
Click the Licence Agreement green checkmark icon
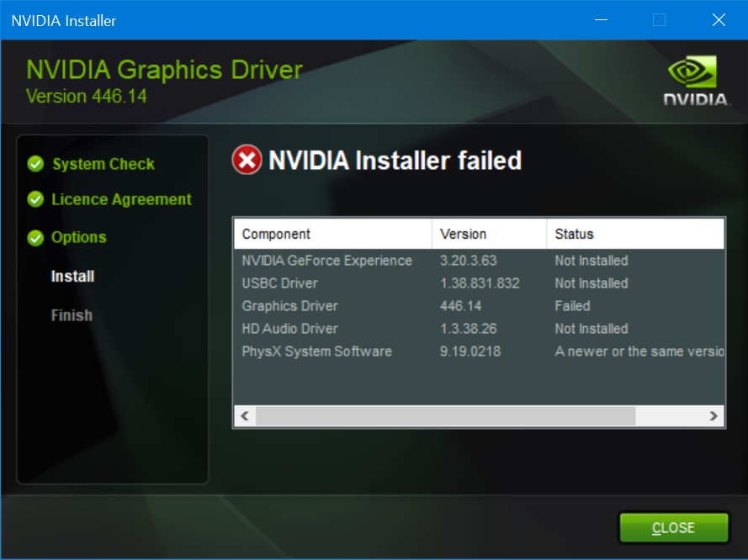coord(35,199)
